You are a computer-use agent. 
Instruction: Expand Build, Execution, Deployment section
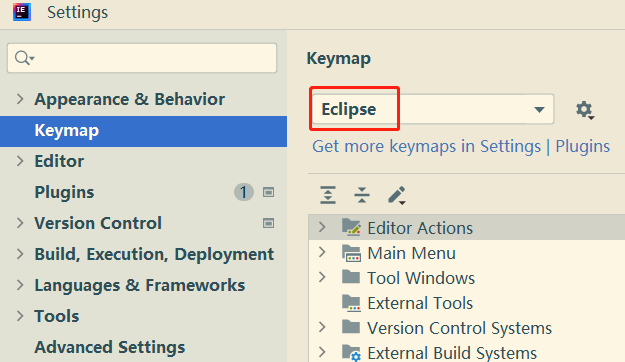20,254
